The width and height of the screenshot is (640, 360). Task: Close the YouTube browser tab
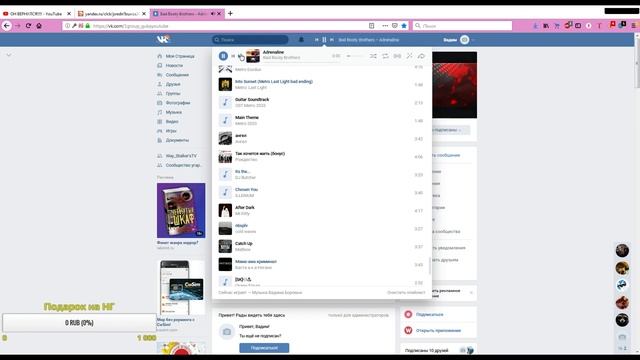point(69,13)
